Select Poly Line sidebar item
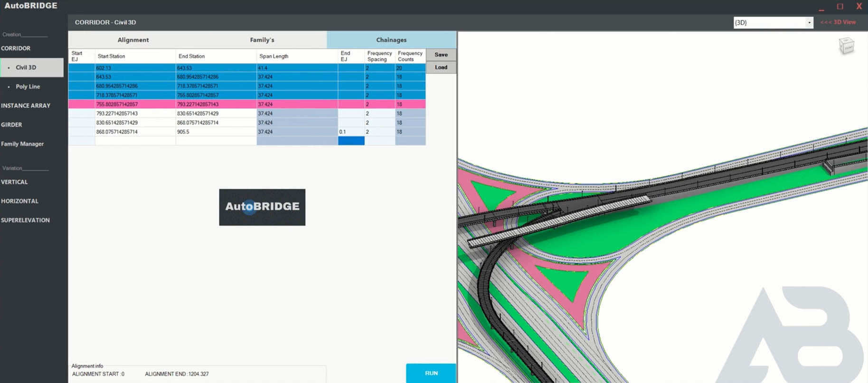The width and height of the screenshot is (868, 383). point(28,86)
